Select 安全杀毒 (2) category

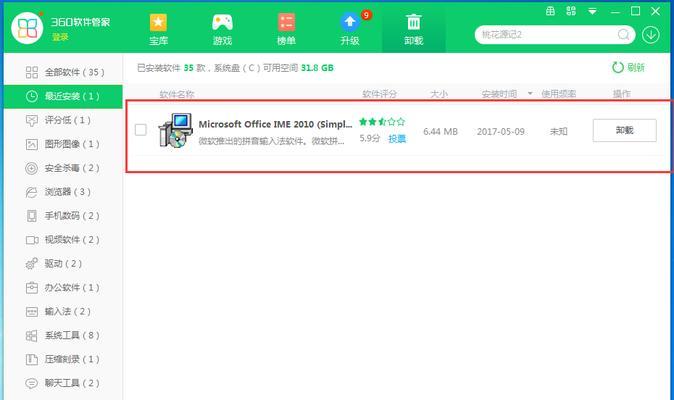pos(64,168)
